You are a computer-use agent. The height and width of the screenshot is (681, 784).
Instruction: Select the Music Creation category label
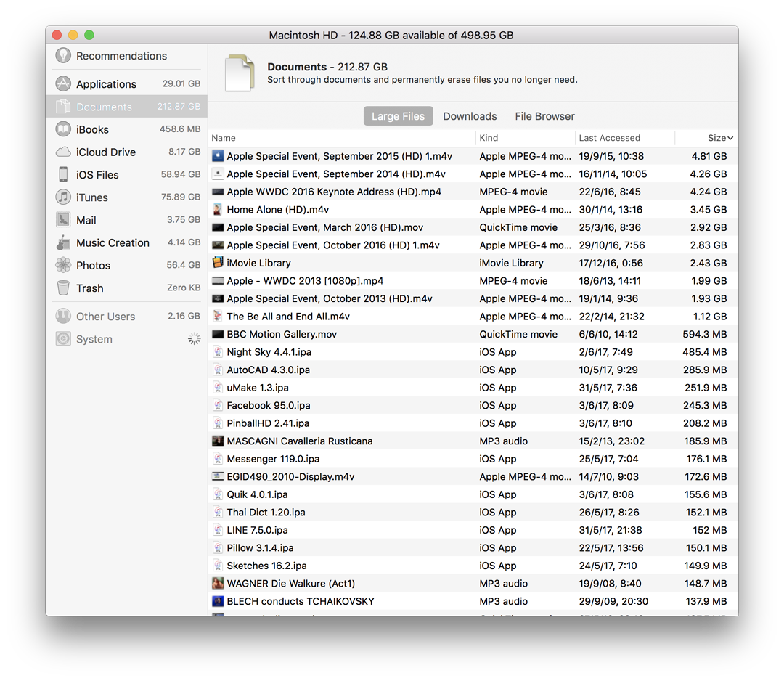pyautogui.click(x=113, y=242)
